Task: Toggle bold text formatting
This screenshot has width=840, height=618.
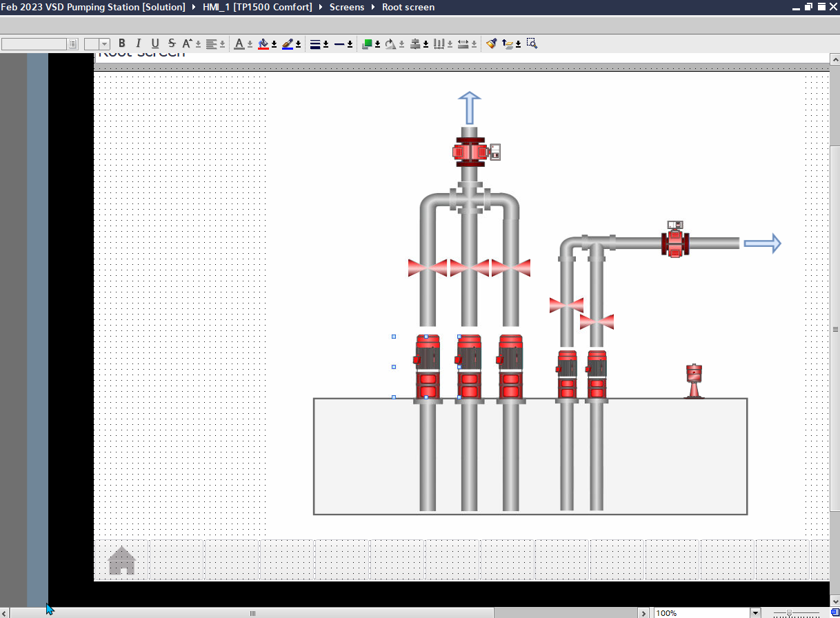Action: coord(122,43)
